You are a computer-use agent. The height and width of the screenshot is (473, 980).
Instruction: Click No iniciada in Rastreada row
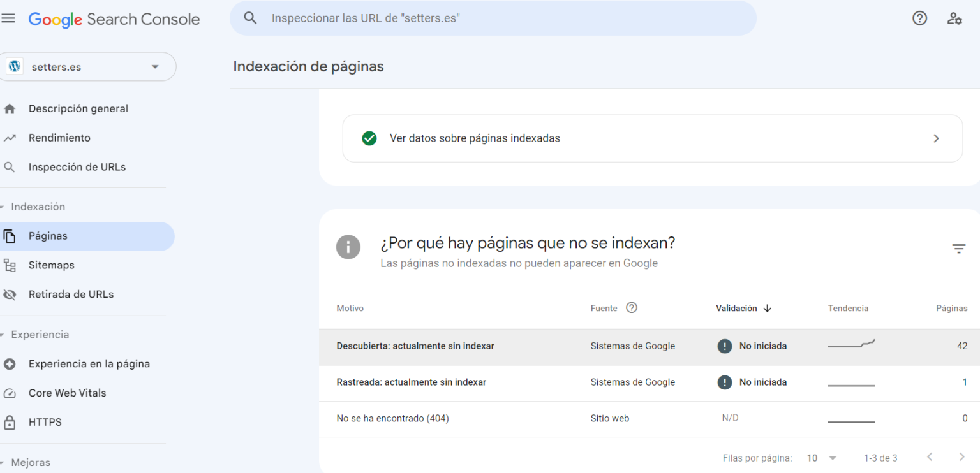click(x=763, y=382)
